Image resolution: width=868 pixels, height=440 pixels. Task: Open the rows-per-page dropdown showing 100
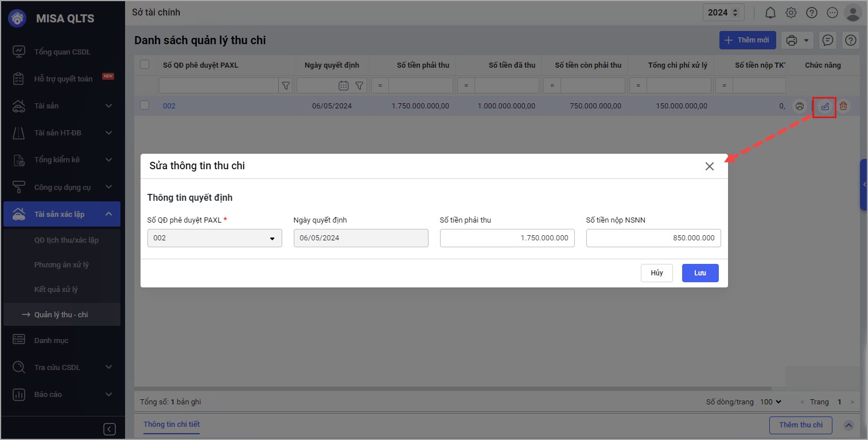click(x=770, y=402)
